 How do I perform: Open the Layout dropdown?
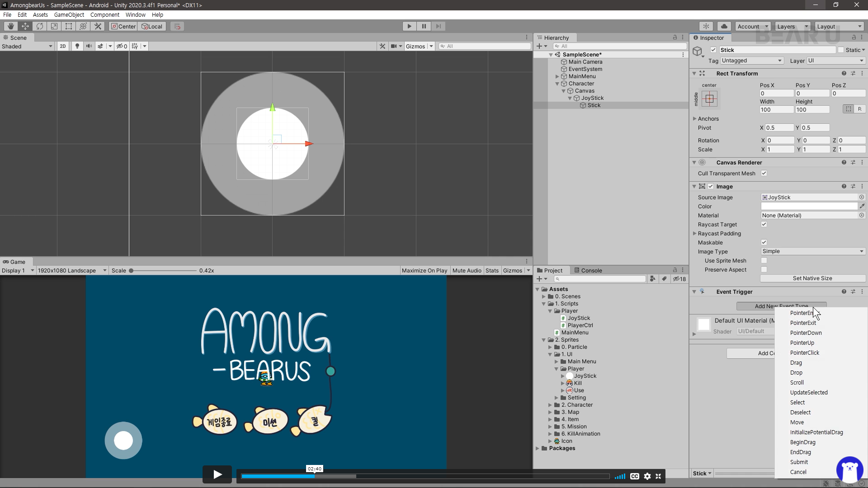pos(840,26)
